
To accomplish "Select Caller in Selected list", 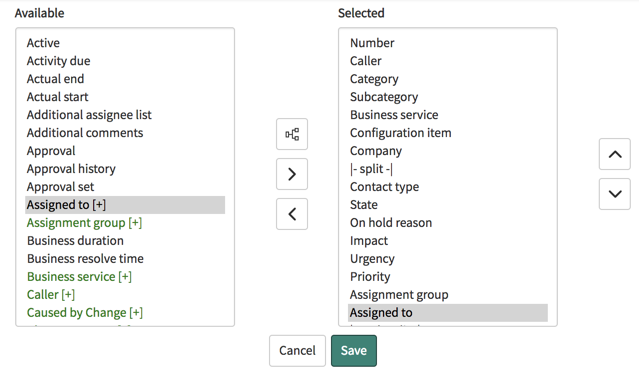I will click(448, 61).
